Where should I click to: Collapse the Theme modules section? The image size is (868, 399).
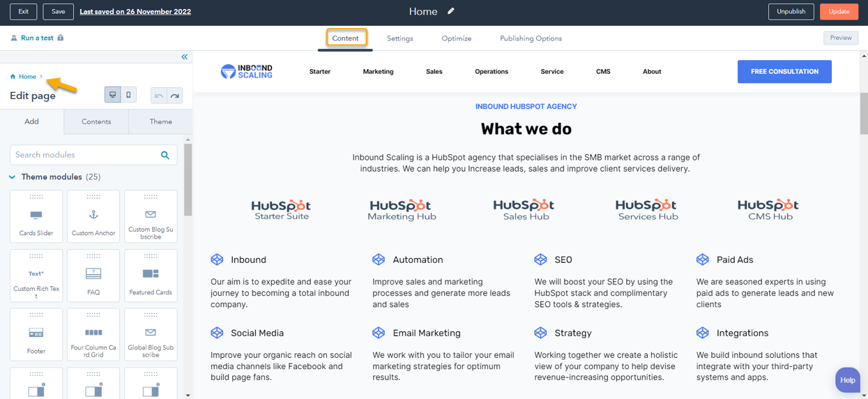12,177
